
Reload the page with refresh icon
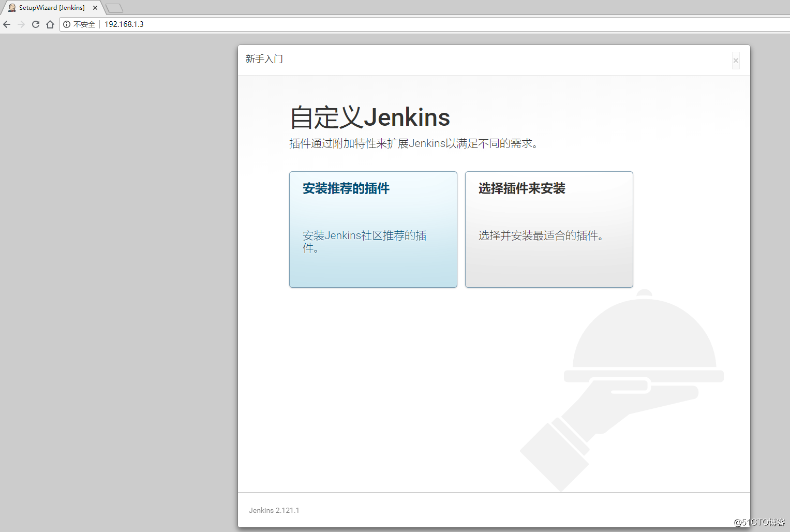click(x=36, y=24)
